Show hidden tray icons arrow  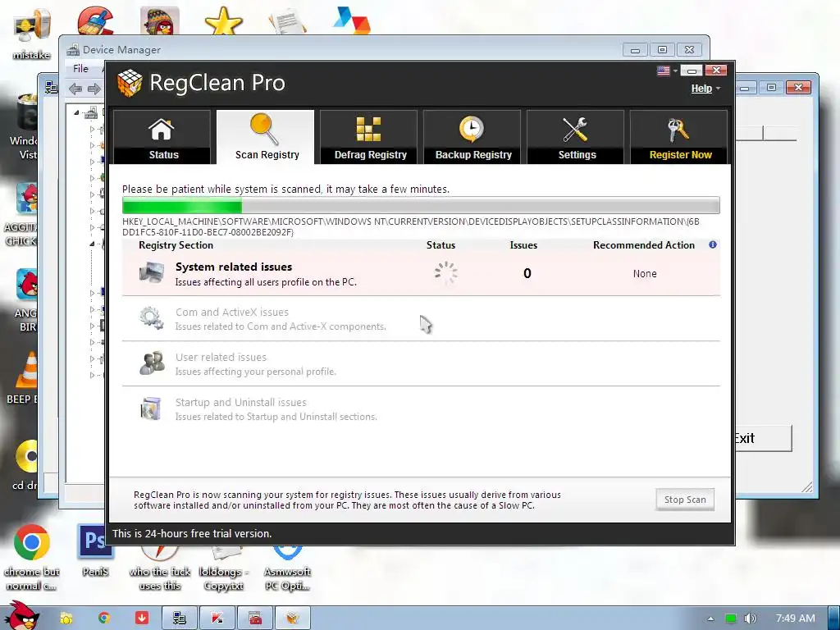710,619
